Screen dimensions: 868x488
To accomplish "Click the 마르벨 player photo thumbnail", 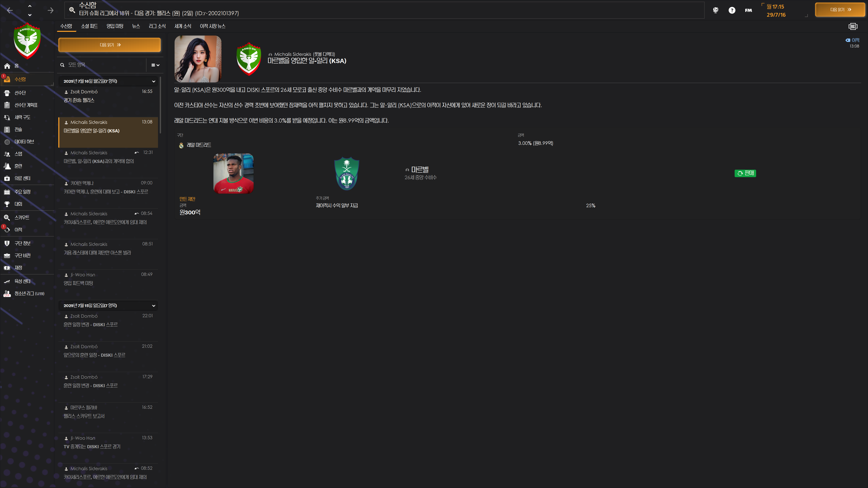I will [x=234, y=174].
